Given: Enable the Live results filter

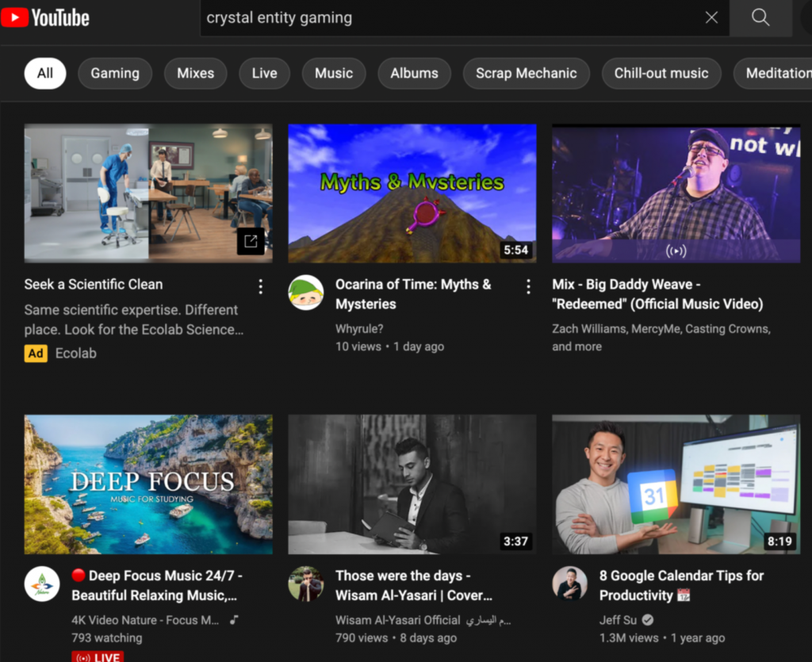Looking at the screenshot, I should click(x=264, y=73).
